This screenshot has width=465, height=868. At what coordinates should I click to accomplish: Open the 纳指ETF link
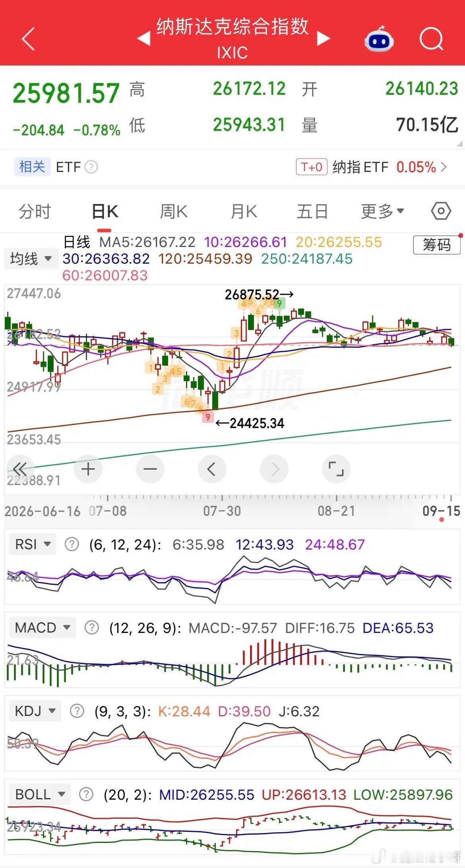click(x=360, y=167)
